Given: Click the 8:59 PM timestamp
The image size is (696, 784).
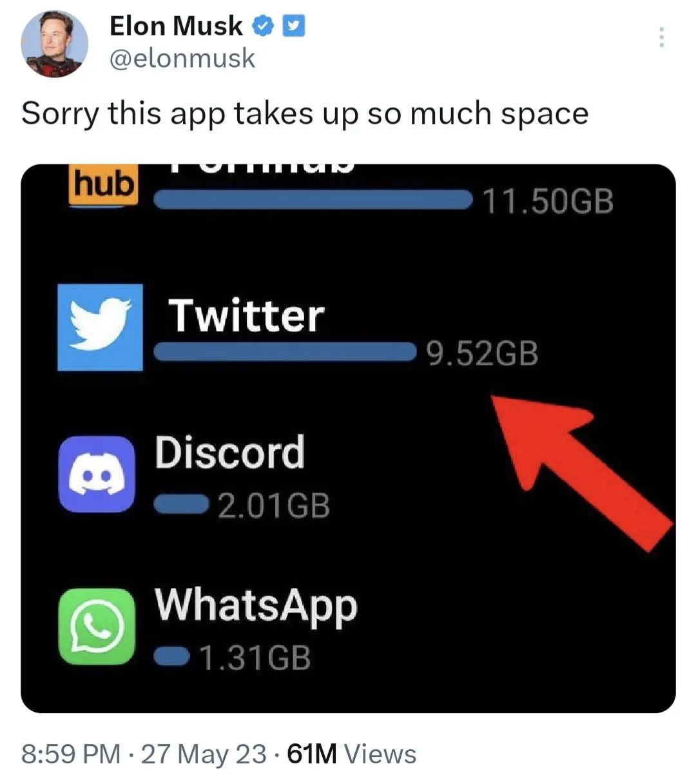Looking at the screenshot, I should pos(71,754).
